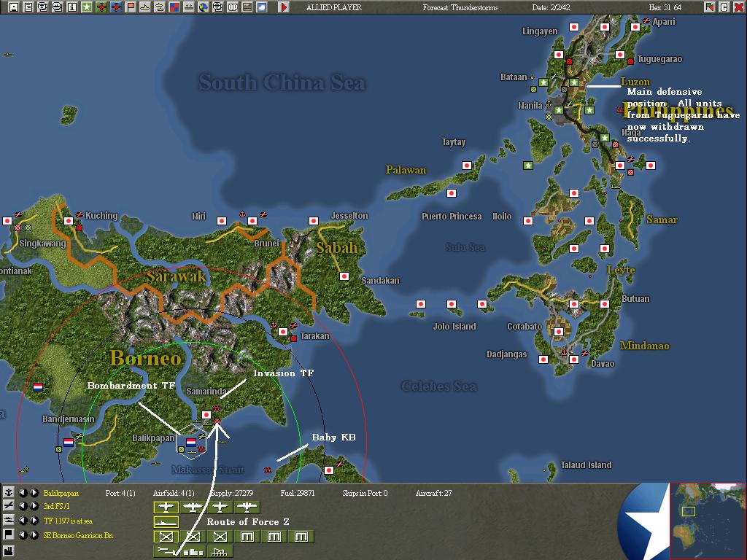Select Japanese base flag at Butuan
The height and width of the screenshot is (560, 747).
coord(605,304)
